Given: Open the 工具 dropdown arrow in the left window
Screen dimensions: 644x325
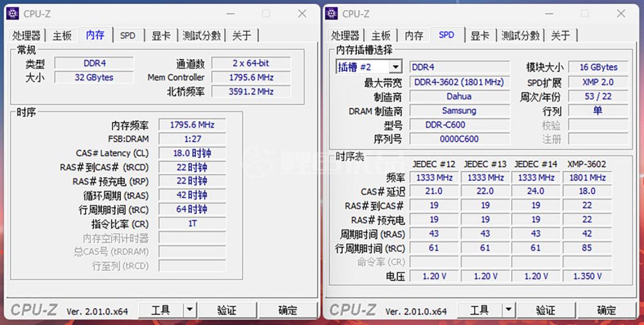Looking at the screenshot, I should click(189, 310).
